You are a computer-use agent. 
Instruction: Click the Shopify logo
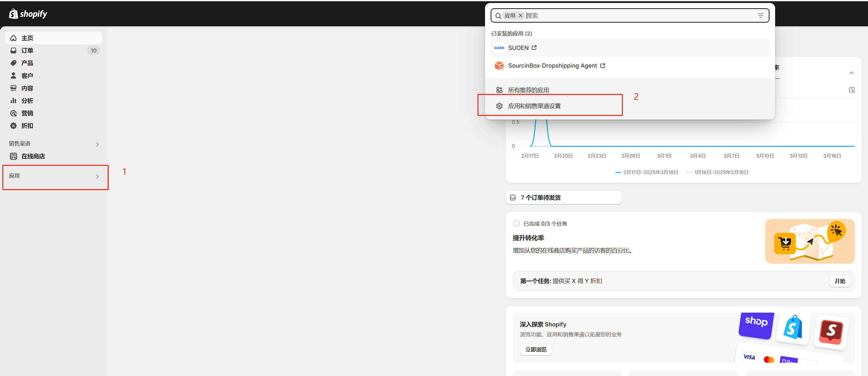pyautogui.click(x=28, y=14)
